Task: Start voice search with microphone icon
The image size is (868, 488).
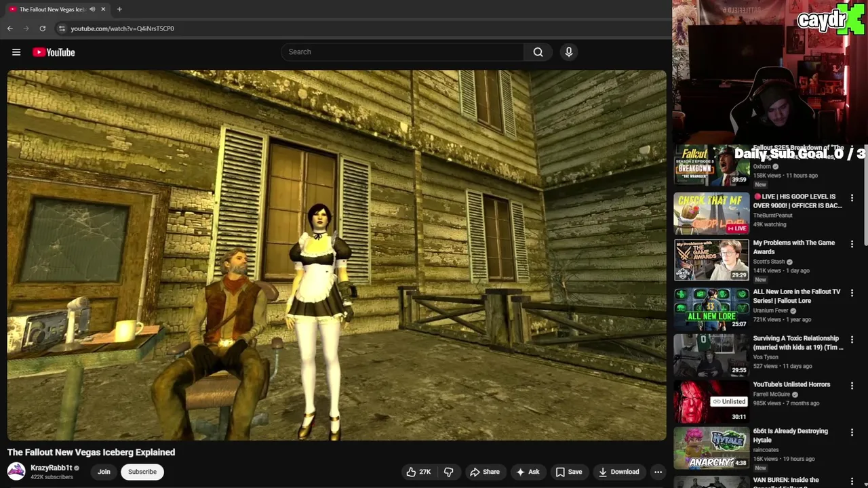Action: [569, 52]
